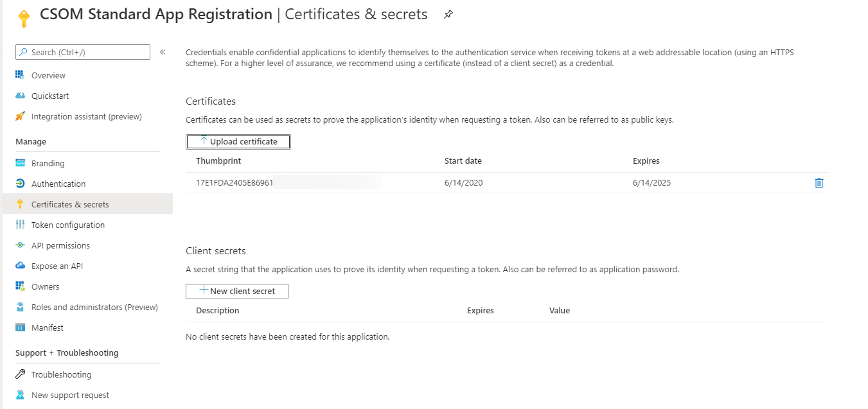Open the Expose an API page
Screen dimensions: 868x409
[57, 266]
